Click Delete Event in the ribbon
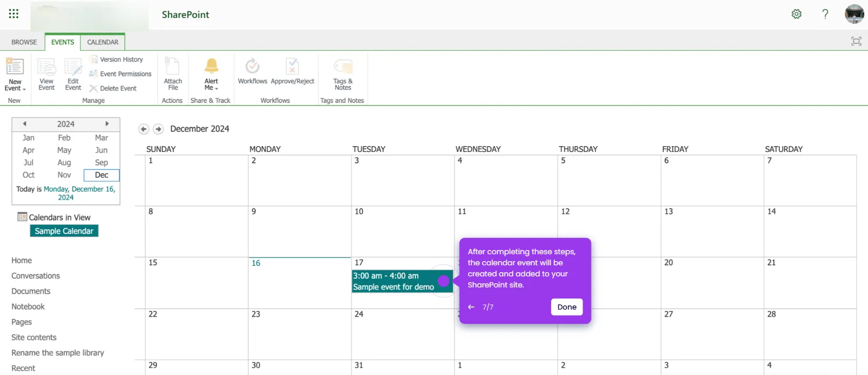This screenshot has width=868, height=375. click(x=113, y=89)
